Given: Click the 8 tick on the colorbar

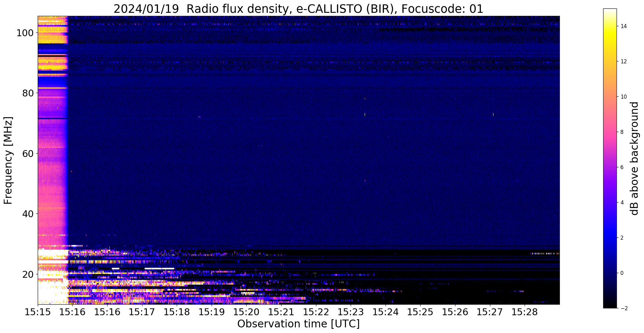Looking at the screenshot, I should (622, 132).
